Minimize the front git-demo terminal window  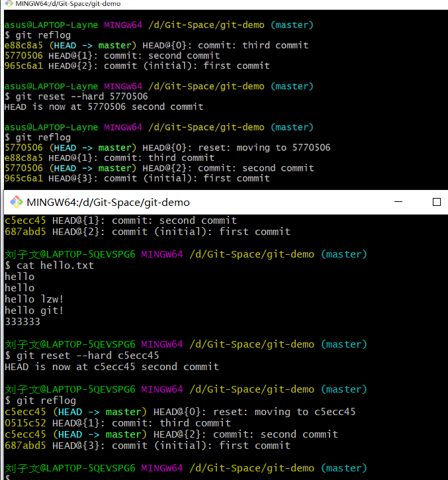398,202
